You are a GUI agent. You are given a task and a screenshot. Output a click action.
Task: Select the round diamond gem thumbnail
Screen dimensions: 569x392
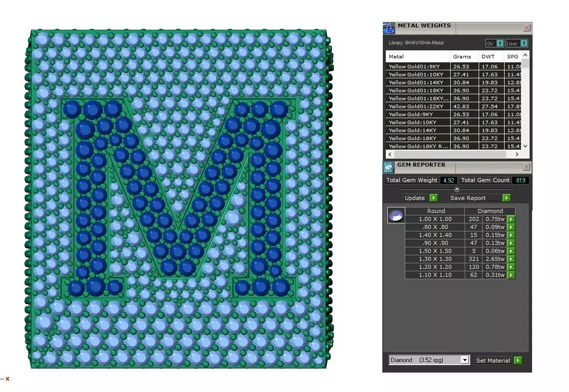point(396,215)
